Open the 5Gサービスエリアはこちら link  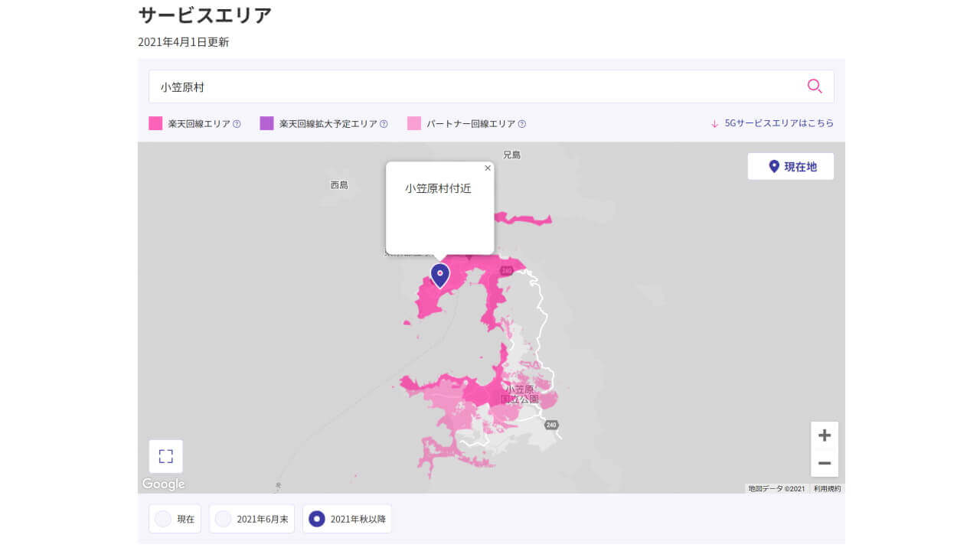click(781, 122)
